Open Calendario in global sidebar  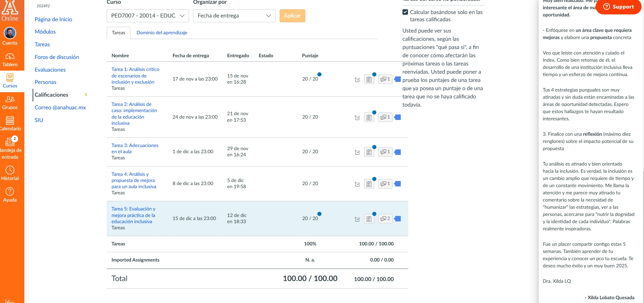point(10,124)
